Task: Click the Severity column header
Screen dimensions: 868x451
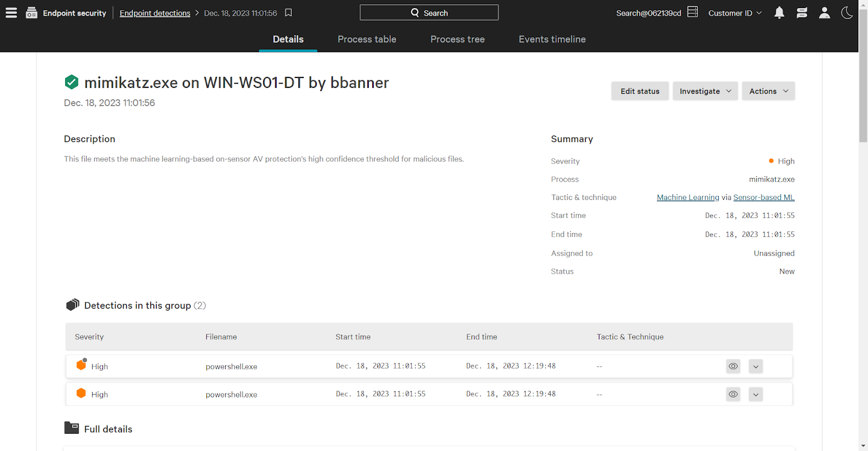Action: click(x=89, y=337)
